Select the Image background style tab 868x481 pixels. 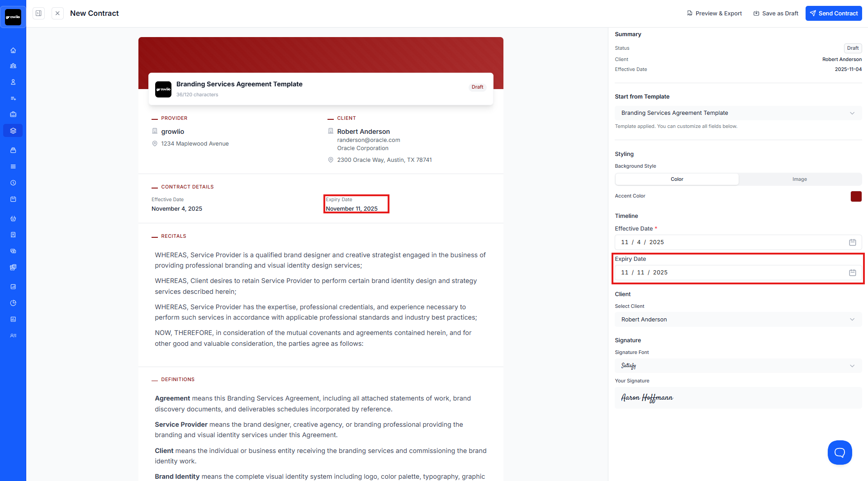point(799,179)
